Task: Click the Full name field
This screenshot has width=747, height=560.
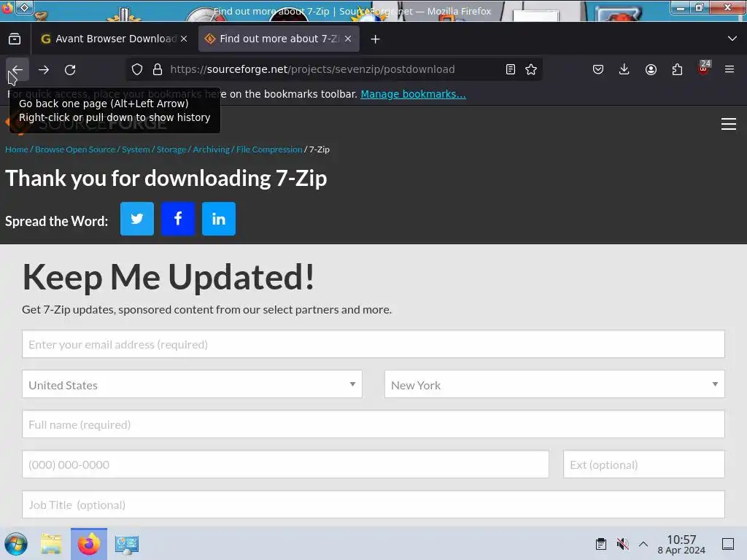Action: [373, 424]
